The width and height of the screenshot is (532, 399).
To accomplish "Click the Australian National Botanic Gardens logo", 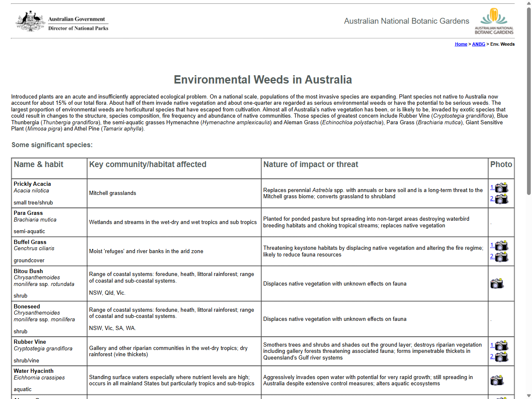I will [494, 21].
